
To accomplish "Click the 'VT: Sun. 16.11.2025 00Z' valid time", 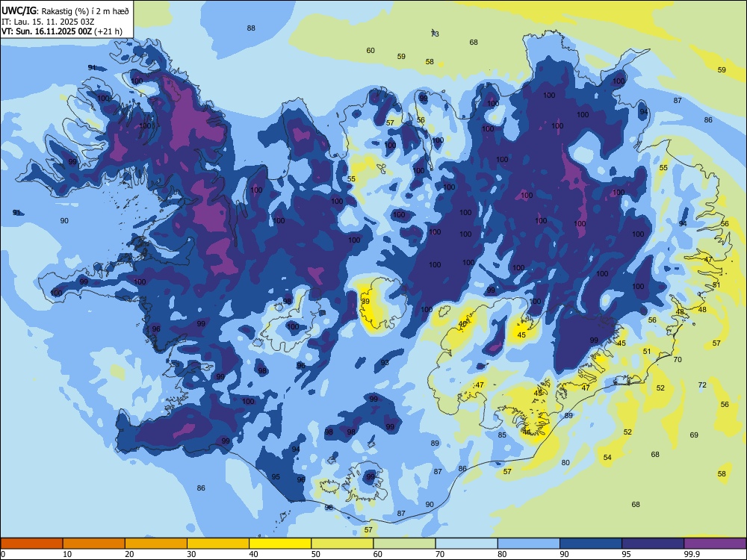I will pyautogui.click(x=46, y=31).
